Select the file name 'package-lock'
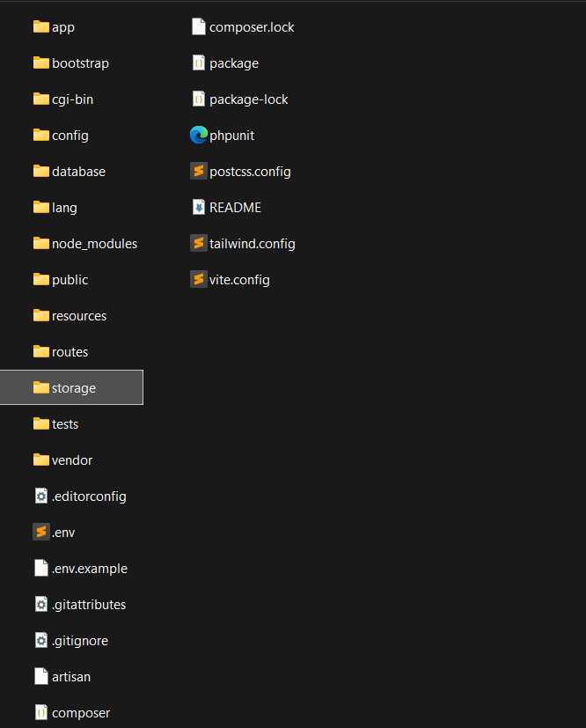 249,99
